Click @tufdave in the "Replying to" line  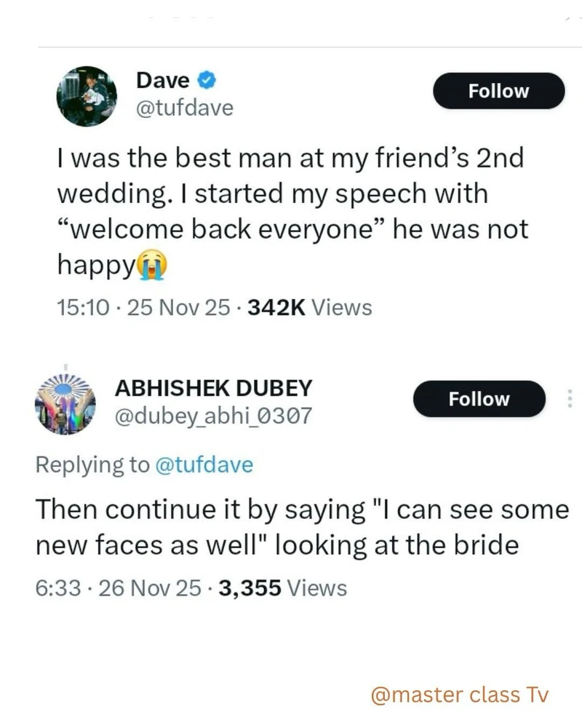click(204, 464)
